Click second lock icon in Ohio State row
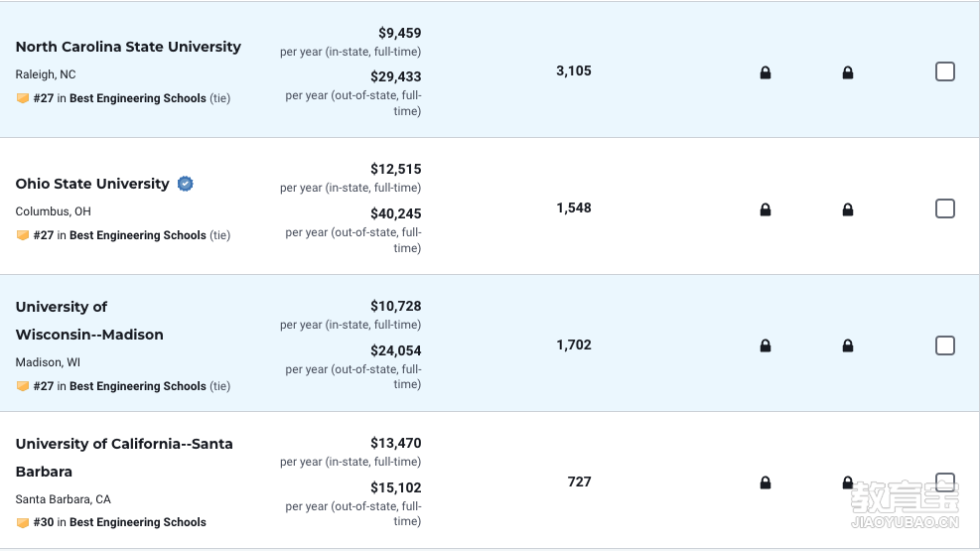Image resolution: width=980 pixels, height=551 pixels. click(x=848, y=209)
